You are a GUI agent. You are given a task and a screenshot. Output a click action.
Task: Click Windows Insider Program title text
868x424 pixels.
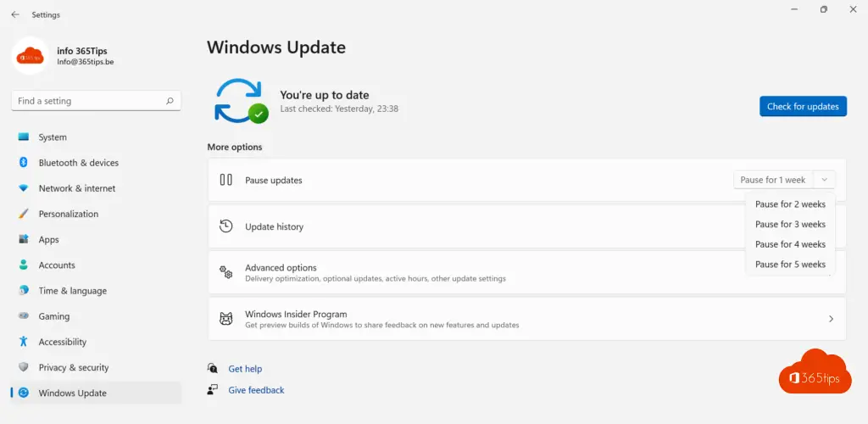click(296, 314)
